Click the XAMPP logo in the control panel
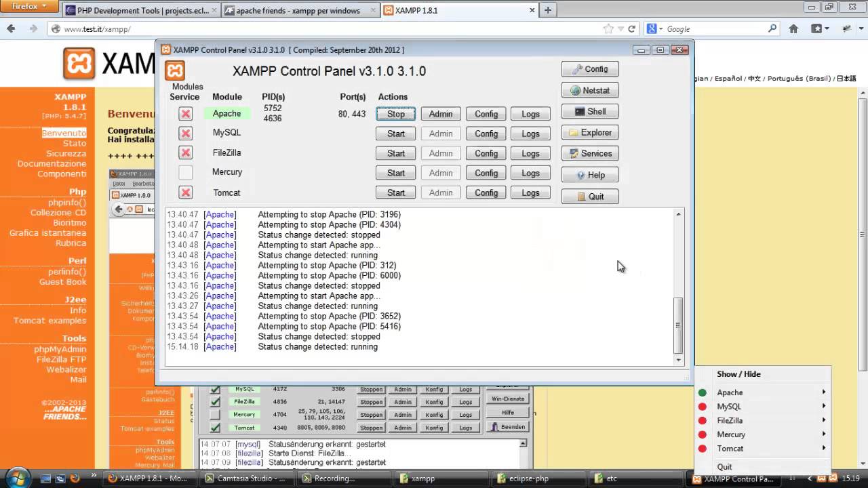Viewport: 868px width, 488px height. [x=175, y=71]
